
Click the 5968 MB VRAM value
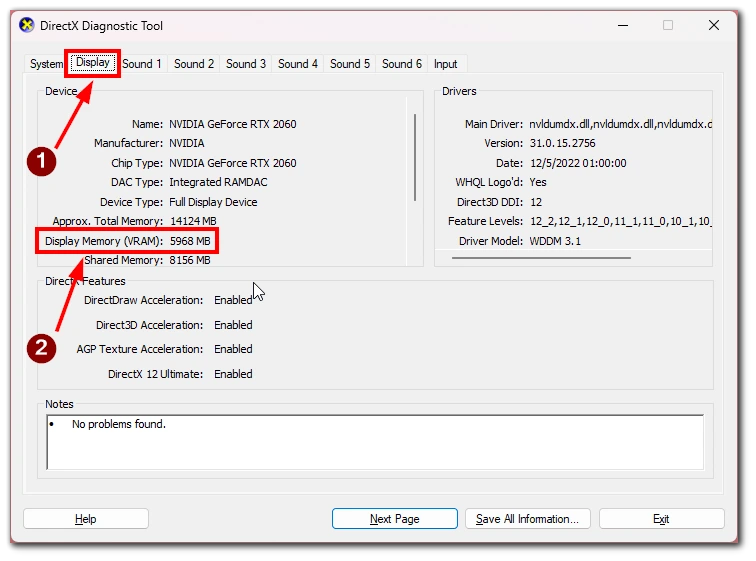(x=190, y=241)
